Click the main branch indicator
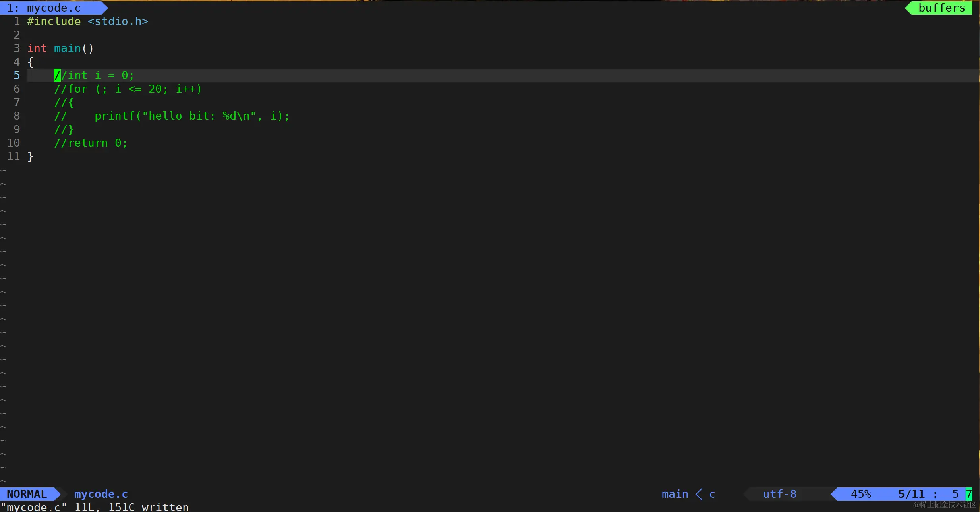 (x=675, y=494)
